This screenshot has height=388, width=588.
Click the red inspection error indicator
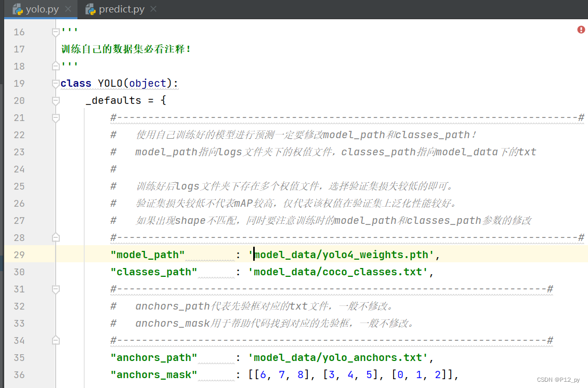(581, 30)
